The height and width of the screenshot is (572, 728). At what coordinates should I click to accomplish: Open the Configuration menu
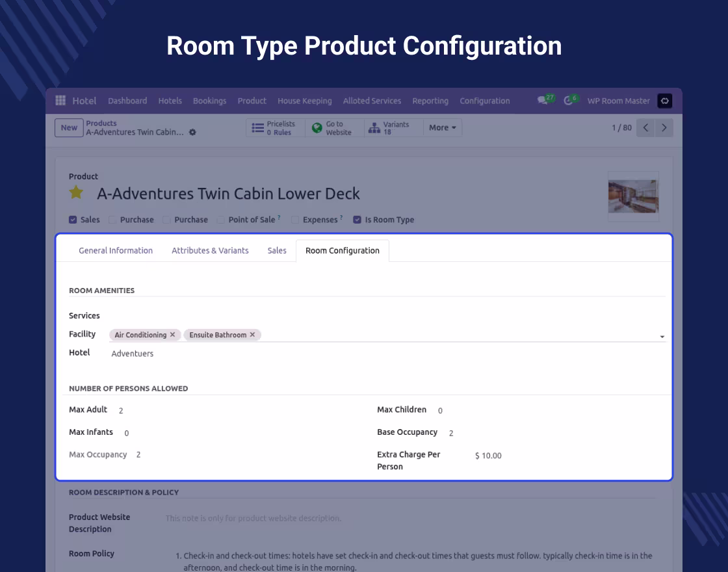click(485, 101)
